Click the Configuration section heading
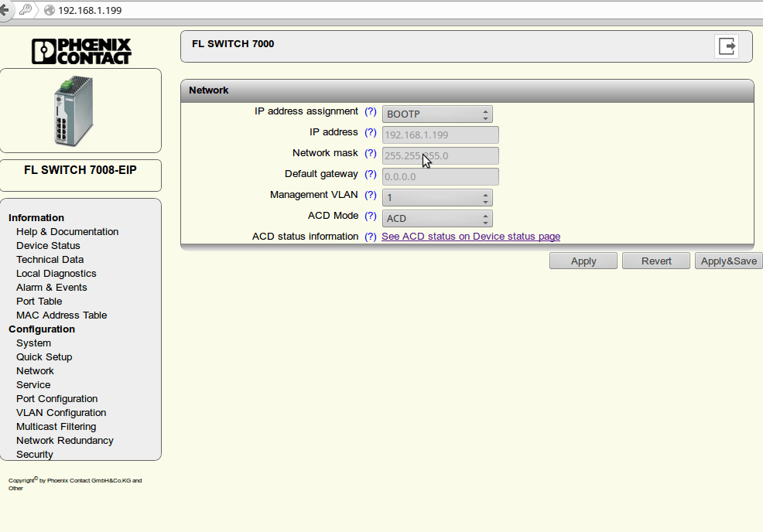763x532 pixels. (x=41, y=329)
